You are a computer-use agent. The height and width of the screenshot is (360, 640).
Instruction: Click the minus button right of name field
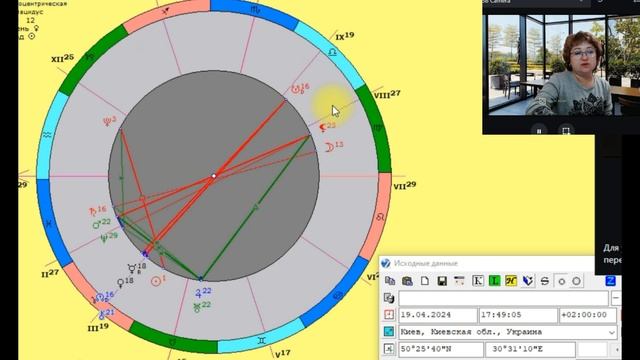616,298
